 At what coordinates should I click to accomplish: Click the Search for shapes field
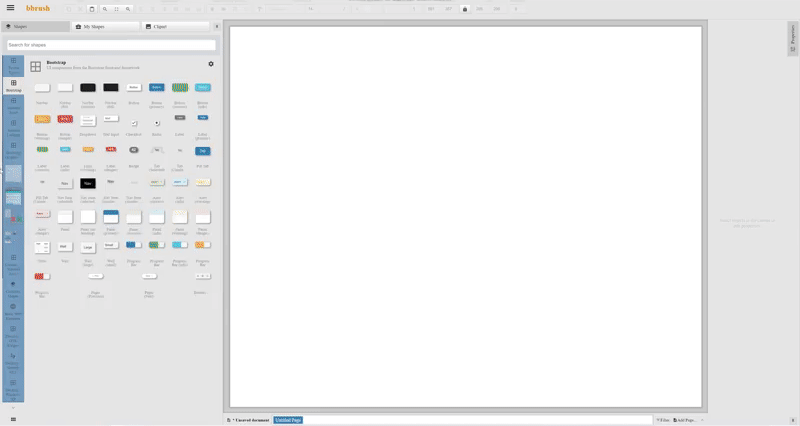111,45
